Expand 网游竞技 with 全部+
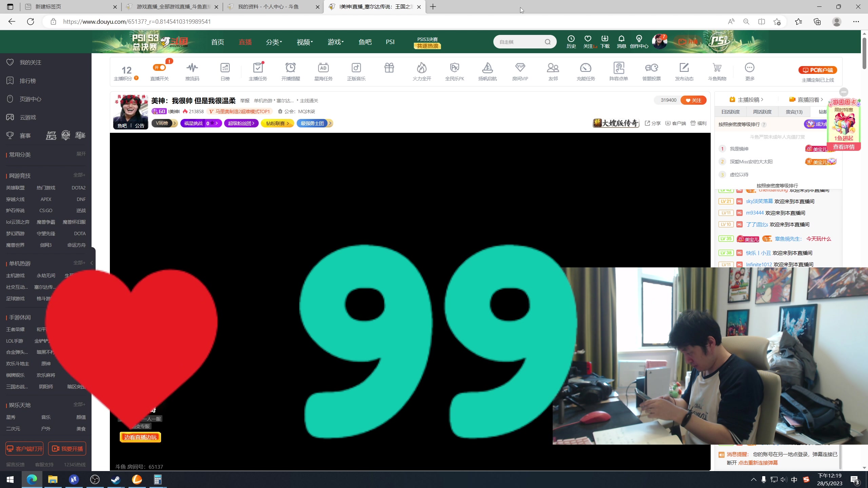Screen dimensions: 868x488 point(79,175)
